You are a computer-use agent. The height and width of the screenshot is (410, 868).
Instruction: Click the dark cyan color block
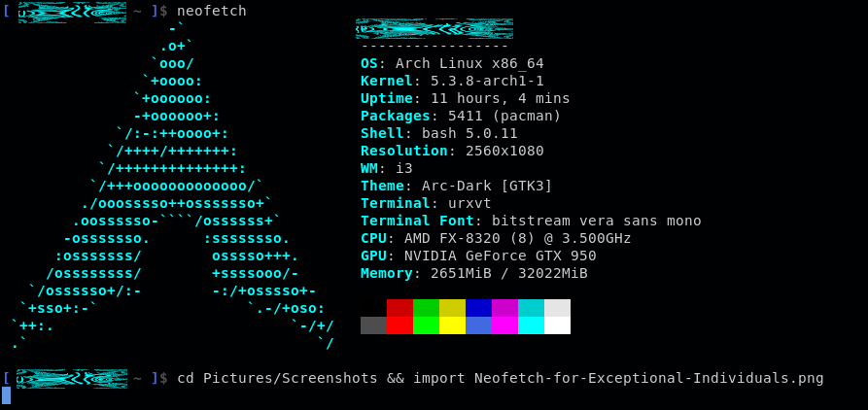[x=532, y=308]
